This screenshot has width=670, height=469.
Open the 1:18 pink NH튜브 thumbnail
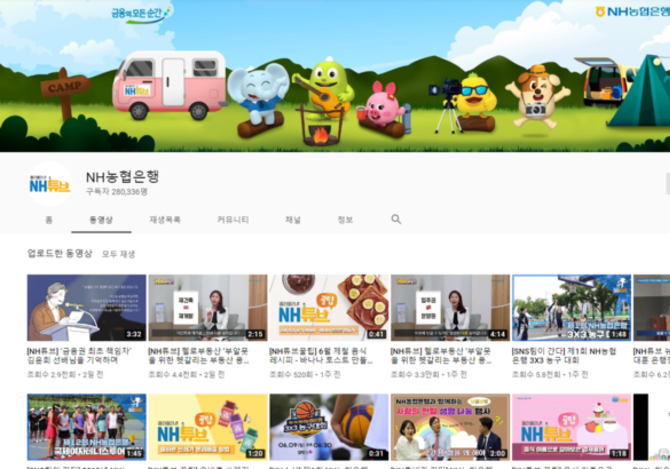pyautogui.click(x=572, y=427)
